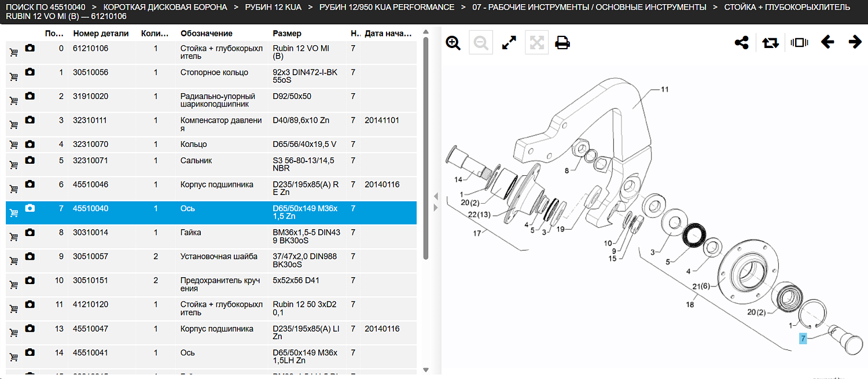Screen dimensions: 868x379
Task: Add part 41210120 to cart
Action: click(13, 308)
